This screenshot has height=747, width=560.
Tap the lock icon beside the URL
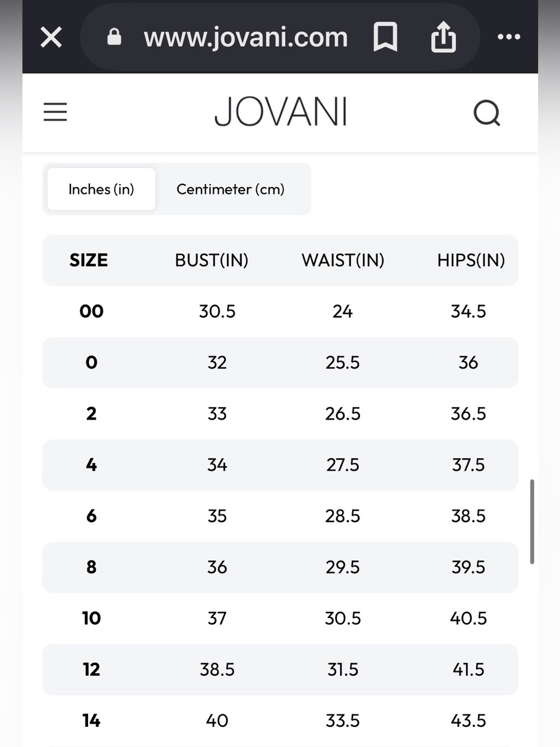(x=114, y=37)
